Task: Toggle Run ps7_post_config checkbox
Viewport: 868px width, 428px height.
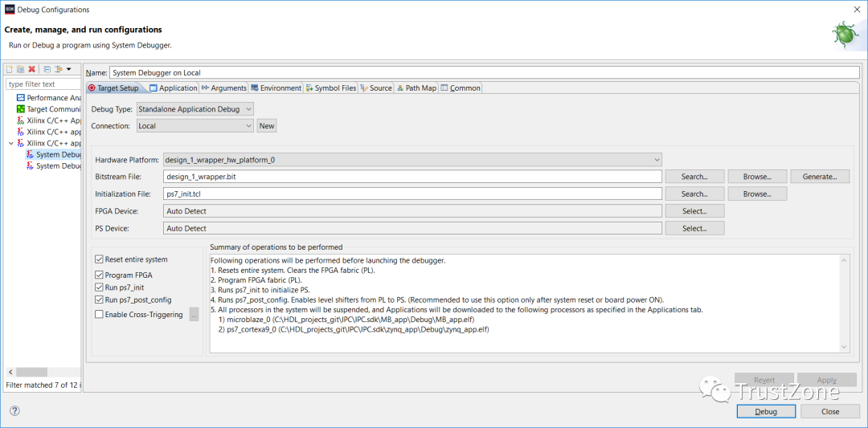Action: click(x=99, y=300)
